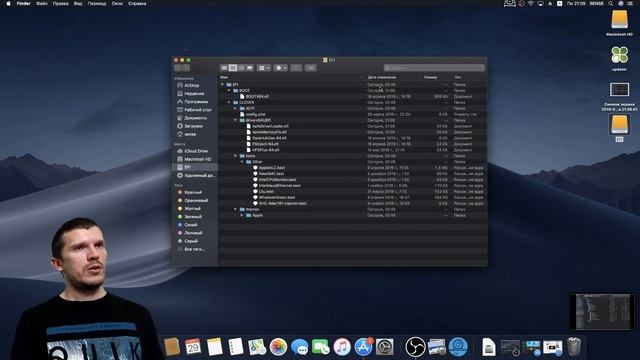This screenshot has width=640, height=360.
Task: Open Calendar from the Dock
Action: pos(193,347)
